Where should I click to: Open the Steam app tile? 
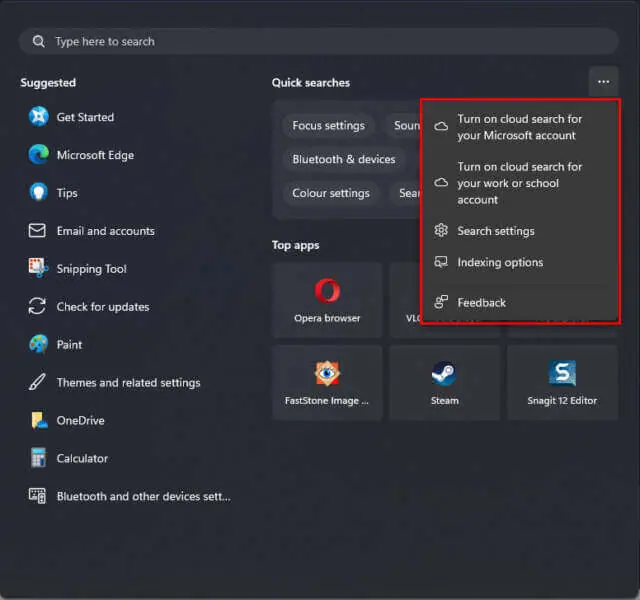444,382
